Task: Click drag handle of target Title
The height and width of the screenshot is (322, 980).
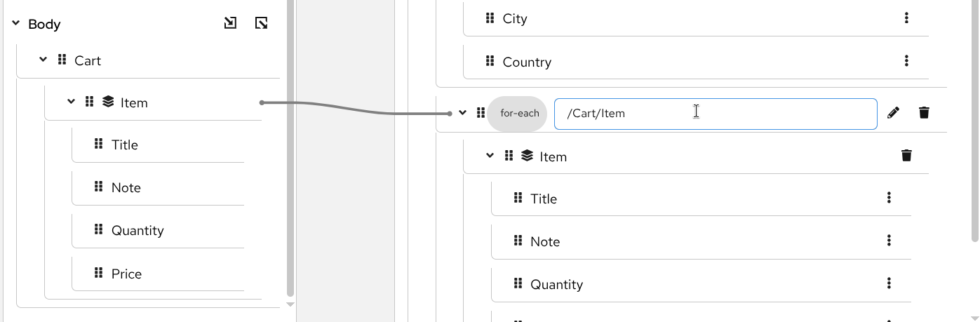Action: point(518,198)
